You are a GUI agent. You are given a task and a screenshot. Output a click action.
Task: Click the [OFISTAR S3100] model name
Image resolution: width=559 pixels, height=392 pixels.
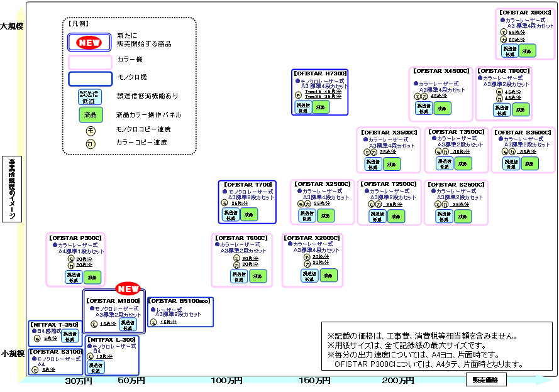56,352
